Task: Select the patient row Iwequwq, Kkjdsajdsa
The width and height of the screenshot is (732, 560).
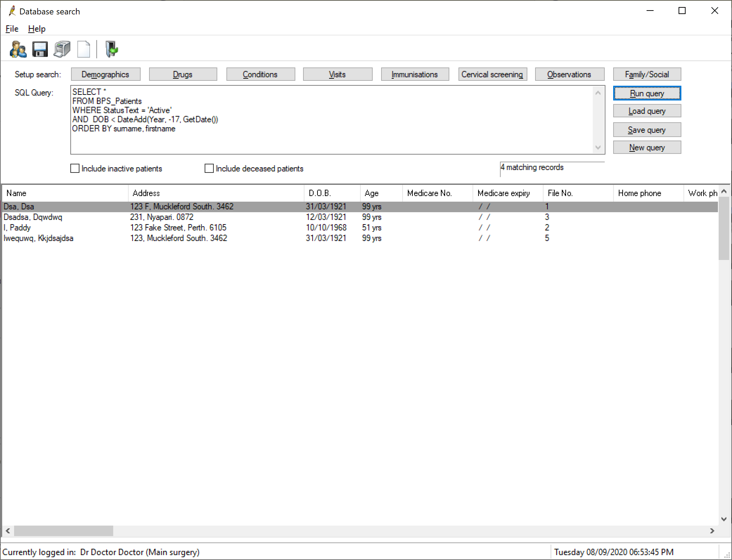Action: coord(360,238)
